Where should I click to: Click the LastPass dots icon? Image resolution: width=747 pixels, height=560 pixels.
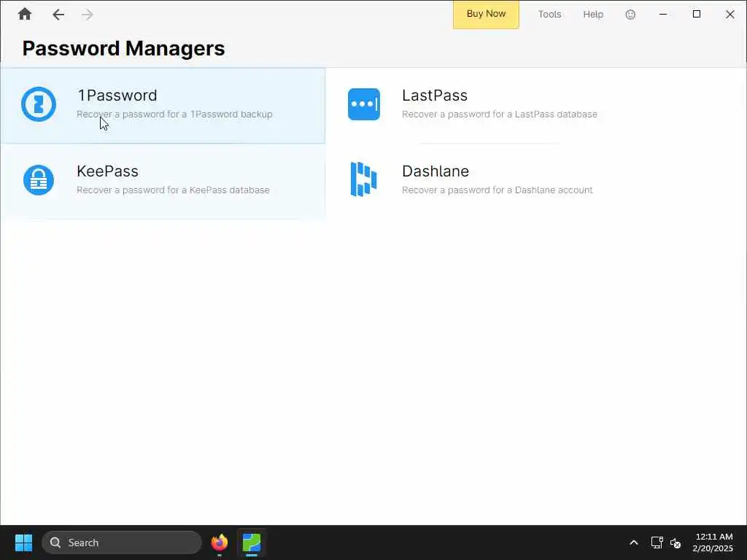[364, 104]
